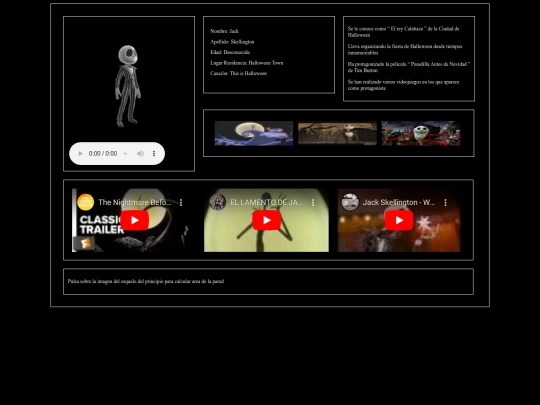The height and width of the screenshot is (405, 540).
Task: Open more options on the trailer video
Action: [181, 202]
